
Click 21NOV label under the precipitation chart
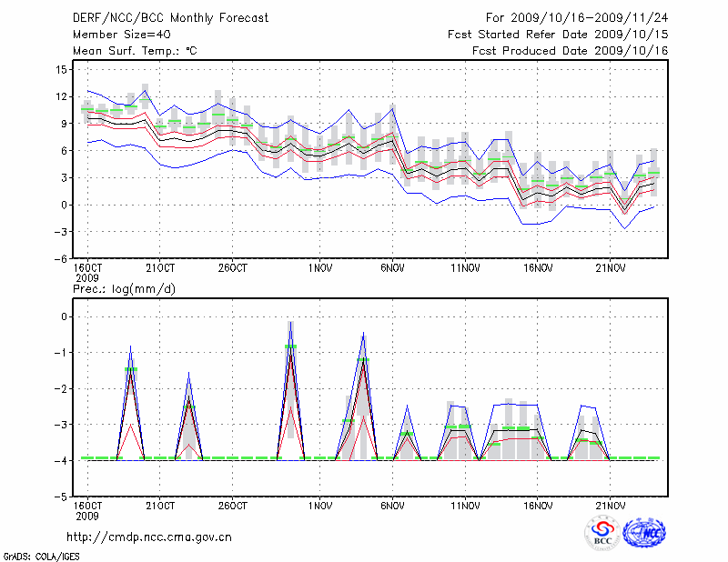(x=610, y=505)
